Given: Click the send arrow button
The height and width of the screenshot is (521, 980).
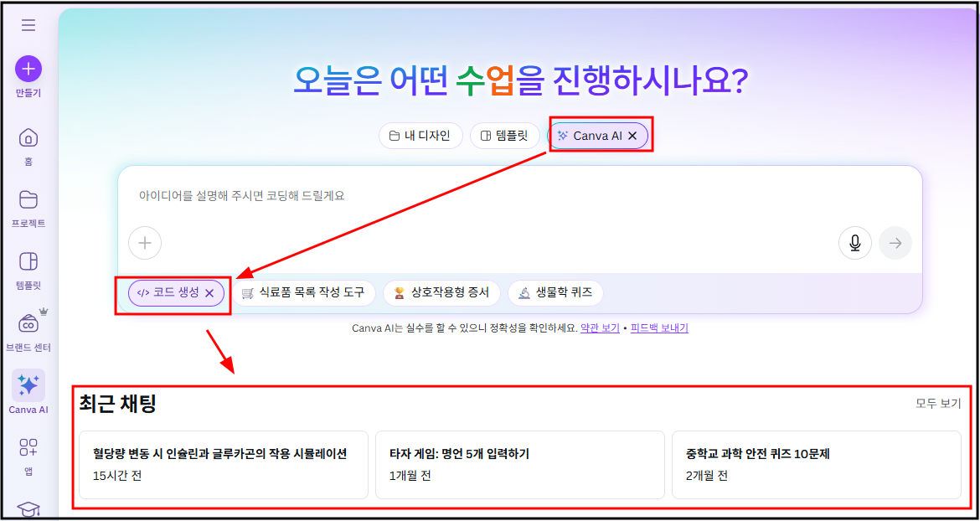Looking at the screenshot, I should pos(895,243).
